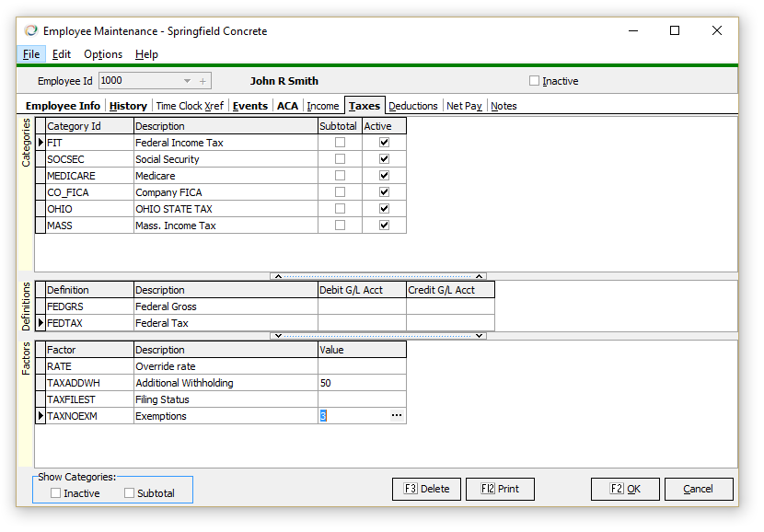The width and height of the screenshot is (764, 532).
Task: Switch to the Deductions tab
Action: (413, 106)
